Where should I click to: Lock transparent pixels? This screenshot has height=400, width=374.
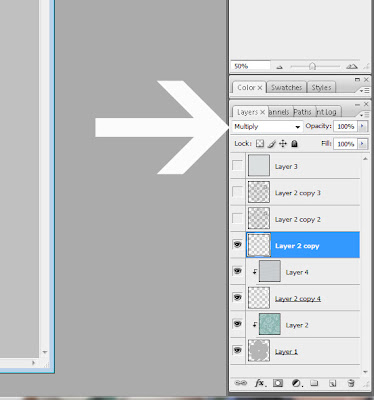(x=260, y=144)
